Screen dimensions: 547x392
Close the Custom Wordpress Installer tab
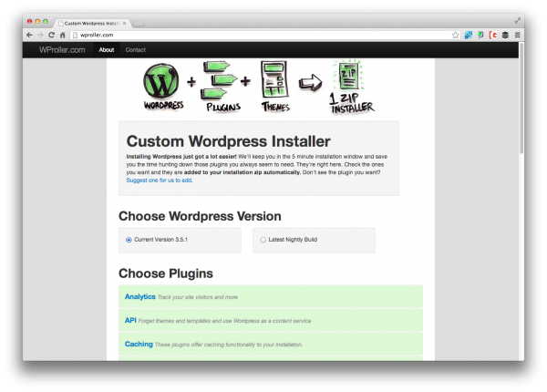click(124, 24)
